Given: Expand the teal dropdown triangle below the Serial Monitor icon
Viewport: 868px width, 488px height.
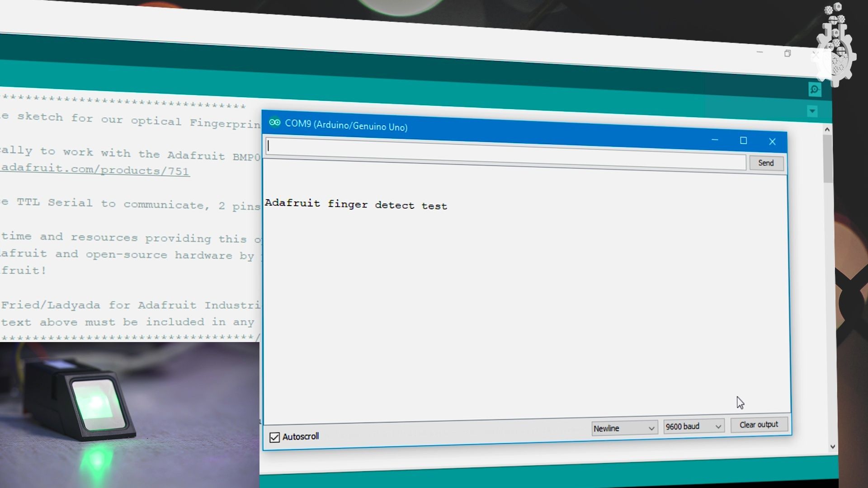Looking at the screenshot, I should (812, 111).
